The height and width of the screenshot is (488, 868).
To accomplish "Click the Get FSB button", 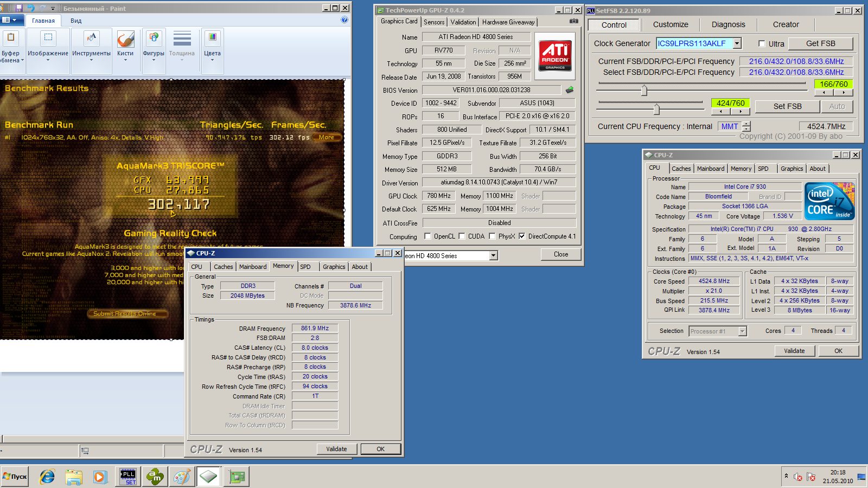I will pos(820,43).
